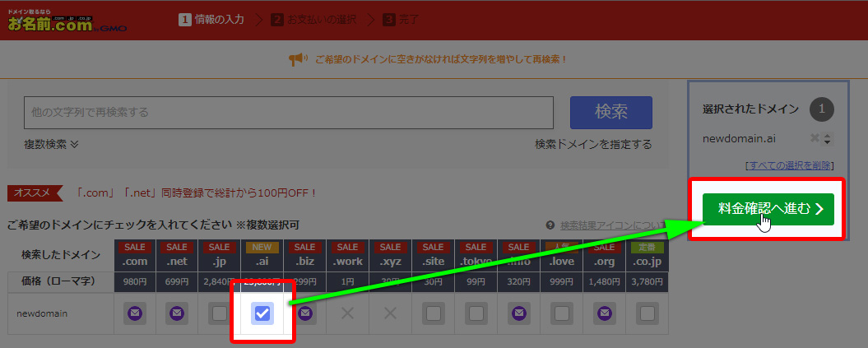
Task: Open 検索ドメインを指定する option
Action: point(592,144)
